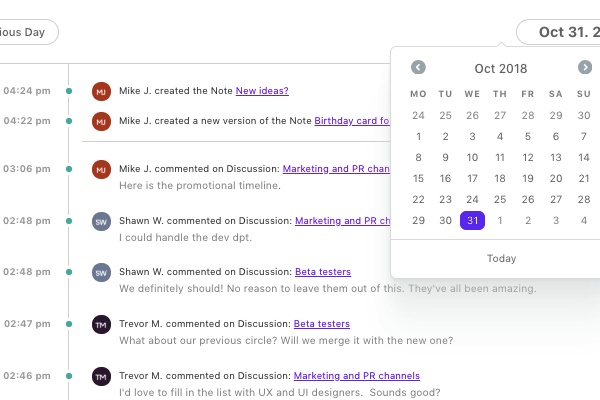
Task: Select October 29 in calendar
Action: 418,220
